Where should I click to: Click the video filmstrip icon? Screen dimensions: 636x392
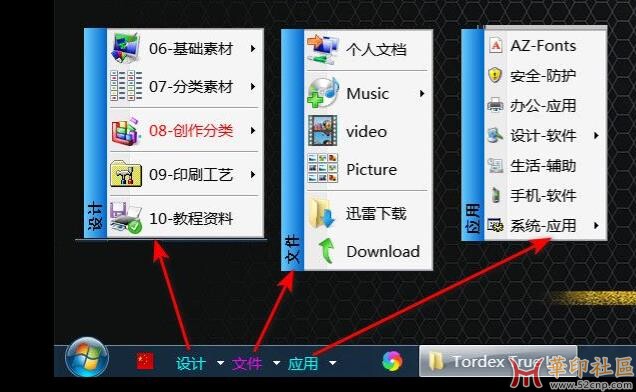(x=322, y=131)
